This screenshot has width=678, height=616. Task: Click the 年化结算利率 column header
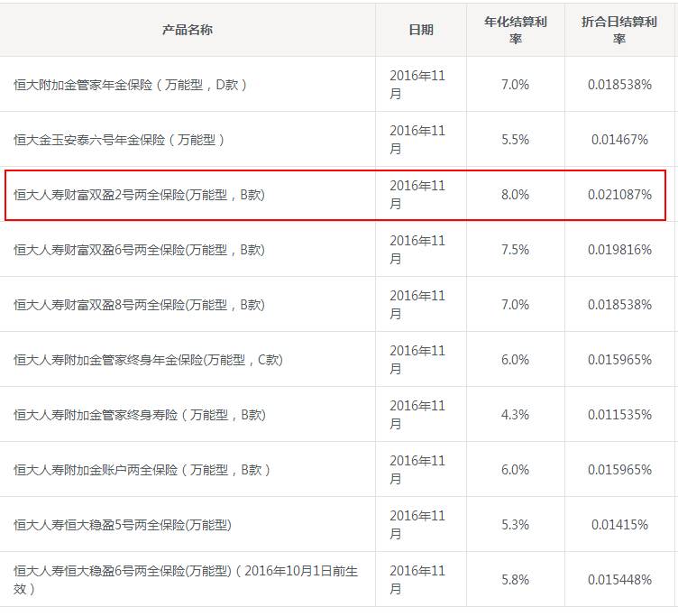tap(516, 30)
